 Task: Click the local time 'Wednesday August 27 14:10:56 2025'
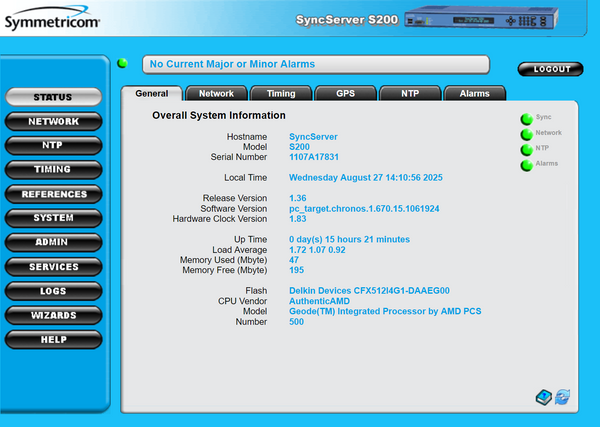[x=366, y=178]
